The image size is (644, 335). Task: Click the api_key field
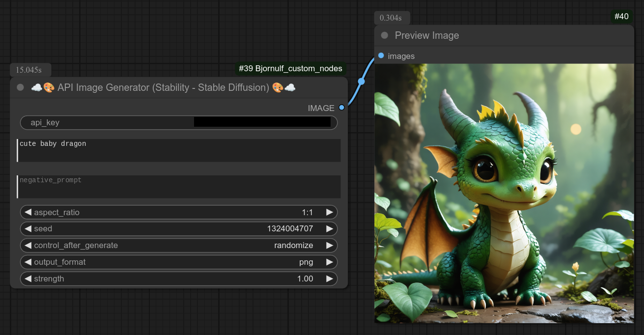point(179,123)
